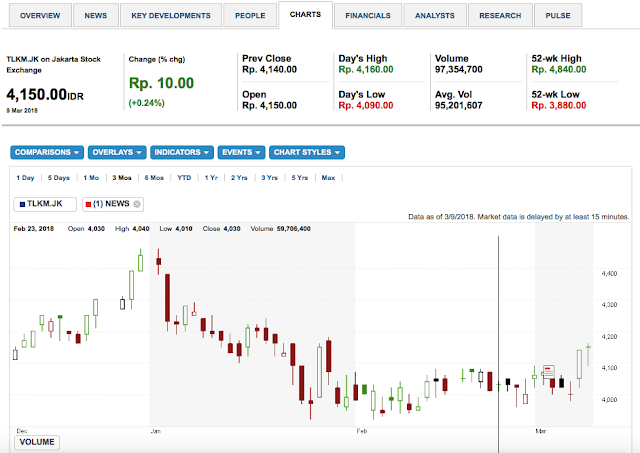The image size is (640, 453).
Task: Click the (+0.24%) percent change
Action: tap(147, 103)
